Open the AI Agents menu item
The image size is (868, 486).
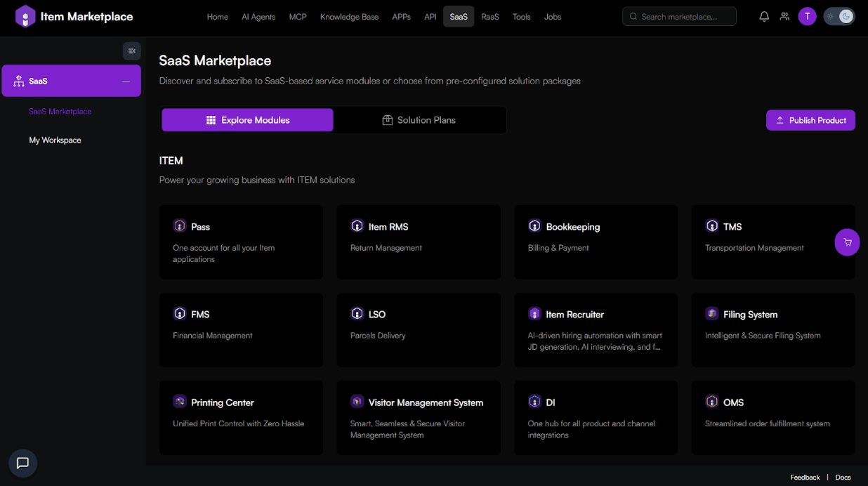pos(258,17)
